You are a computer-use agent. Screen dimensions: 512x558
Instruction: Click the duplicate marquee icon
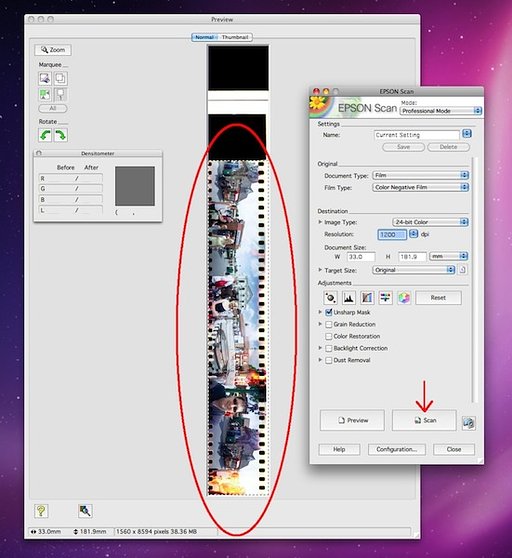pos(60,78)
